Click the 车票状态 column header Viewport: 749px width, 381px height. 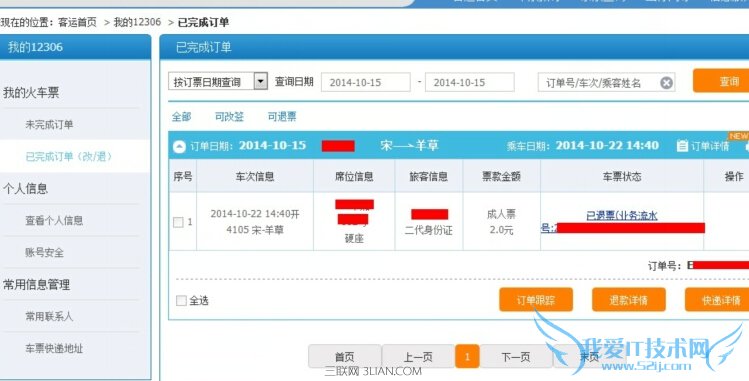622,177
